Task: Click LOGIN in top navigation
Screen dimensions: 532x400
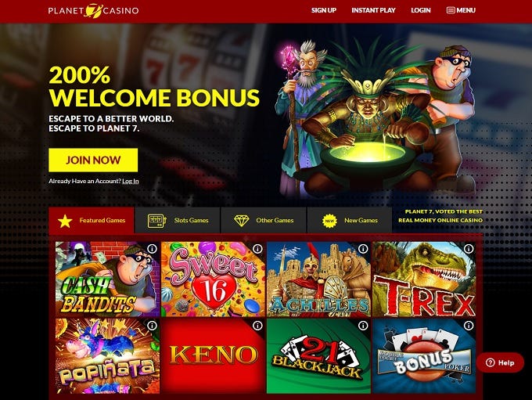Action: (x=421, y=10)
